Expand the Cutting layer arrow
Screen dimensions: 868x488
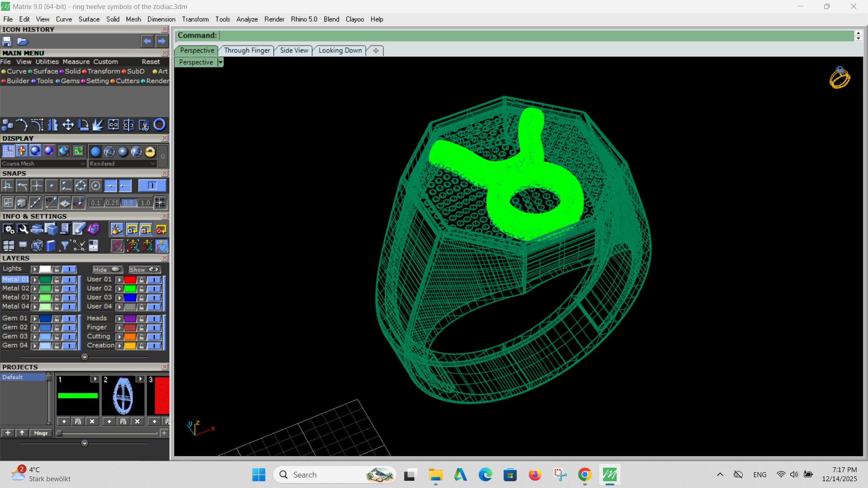click(119, 337)
